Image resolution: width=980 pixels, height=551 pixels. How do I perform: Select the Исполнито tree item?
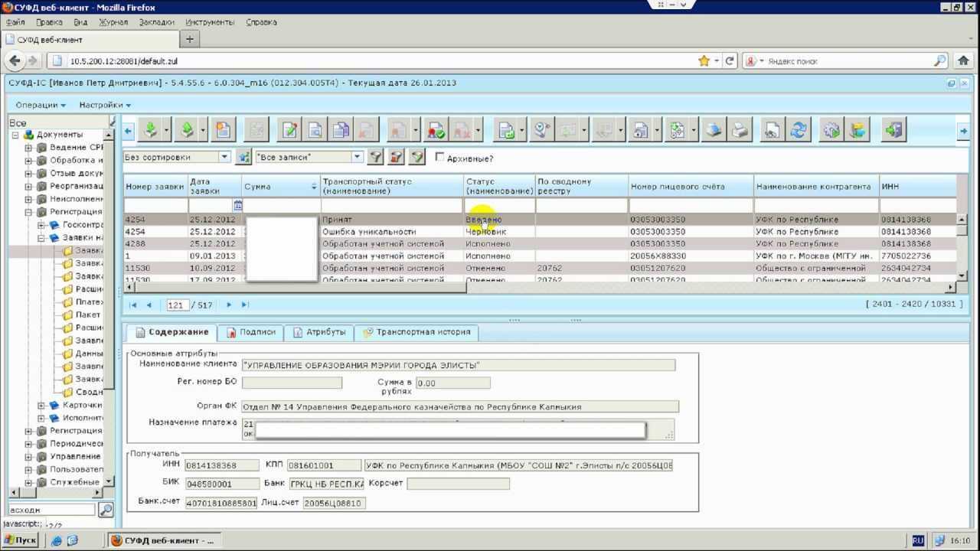point(83,418)
